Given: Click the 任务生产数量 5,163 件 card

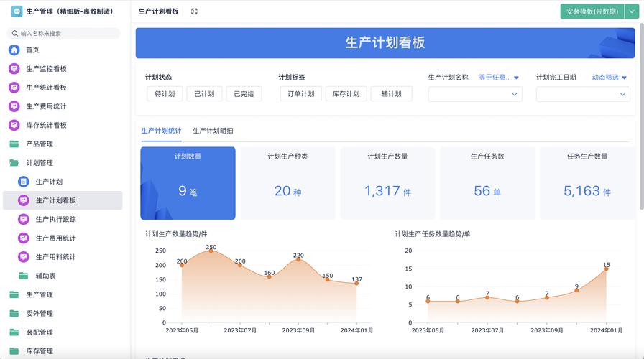Looking at the screenshot, I should coord(587,183).
